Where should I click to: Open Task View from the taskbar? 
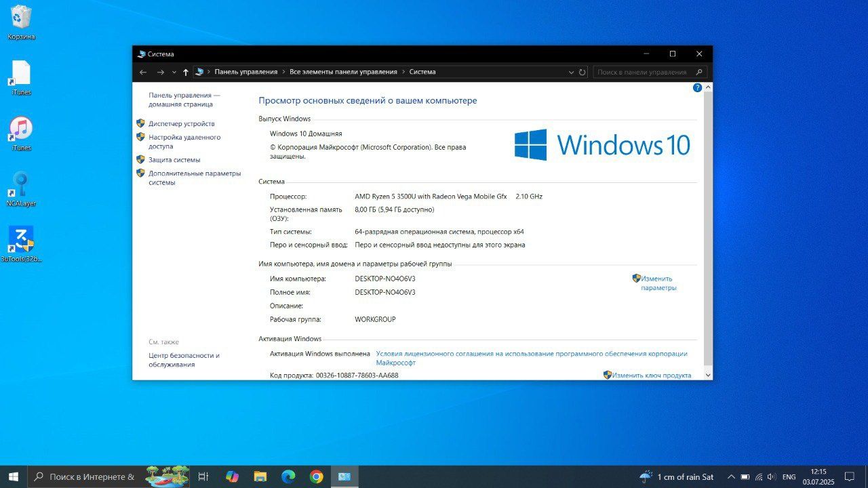(x=203, y=477)
